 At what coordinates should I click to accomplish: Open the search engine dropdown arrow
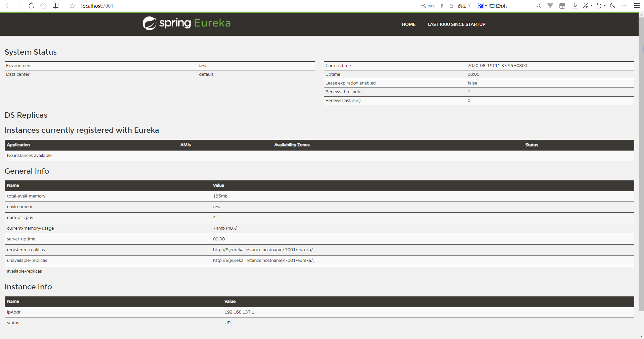click(x=486, y=6)
